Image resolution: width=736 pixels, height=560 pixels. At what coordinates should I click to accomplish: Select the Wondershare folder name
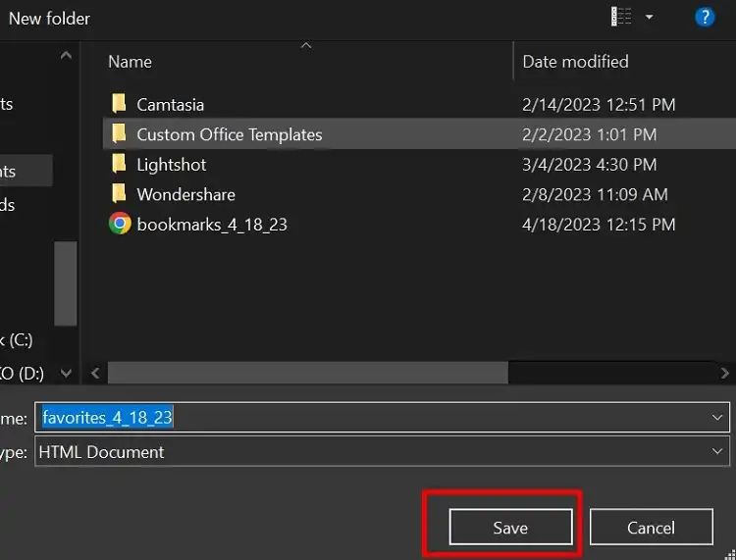[x=185, y=194]
